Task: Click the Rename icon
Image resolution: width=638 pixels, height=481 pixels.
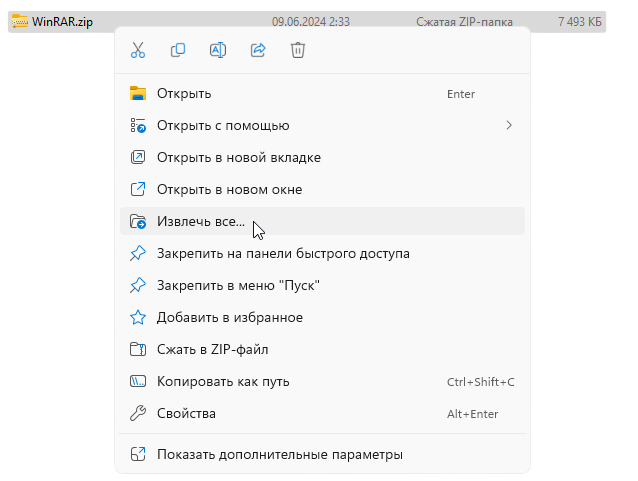Action: tap(218, 50)
